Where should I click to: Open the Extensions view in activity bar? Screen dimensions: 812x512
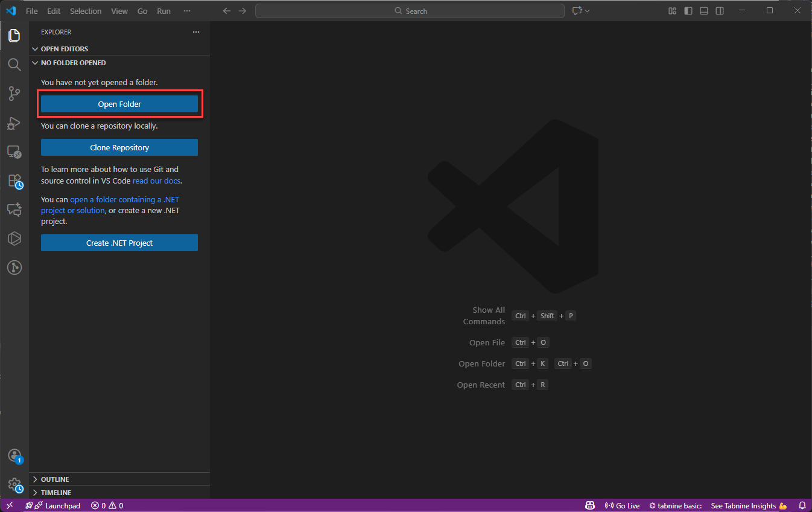click(14, 181)
